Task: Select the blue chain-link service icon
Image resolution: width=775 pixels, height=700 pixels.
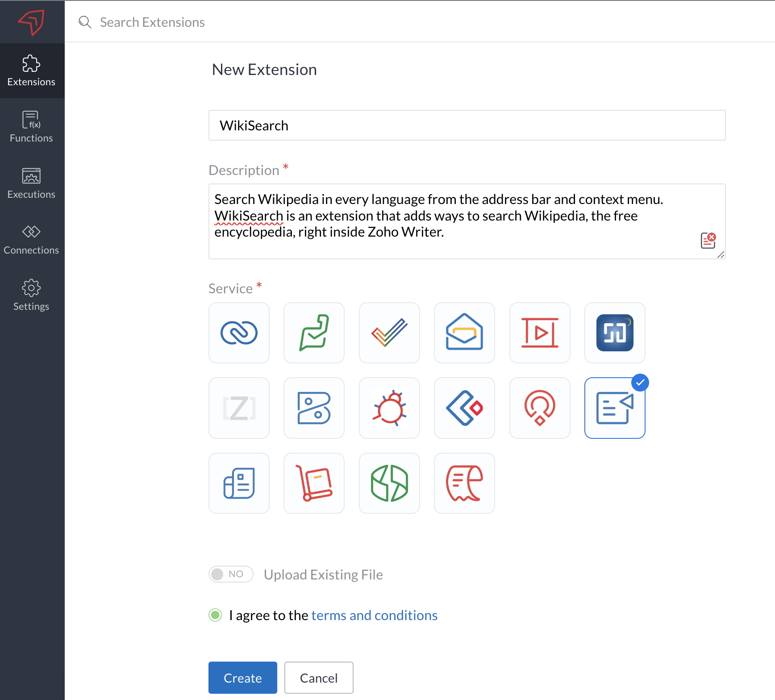Action: pos(239,333)
